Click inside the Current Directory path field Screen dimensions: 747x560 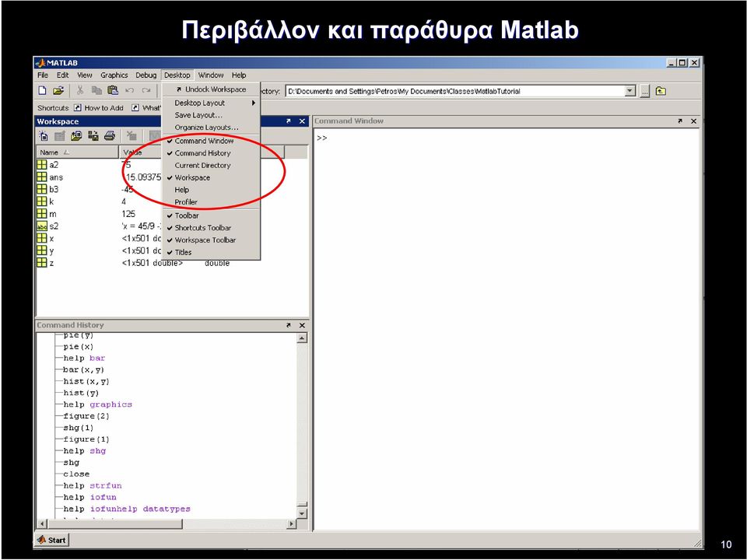point(455,91)
